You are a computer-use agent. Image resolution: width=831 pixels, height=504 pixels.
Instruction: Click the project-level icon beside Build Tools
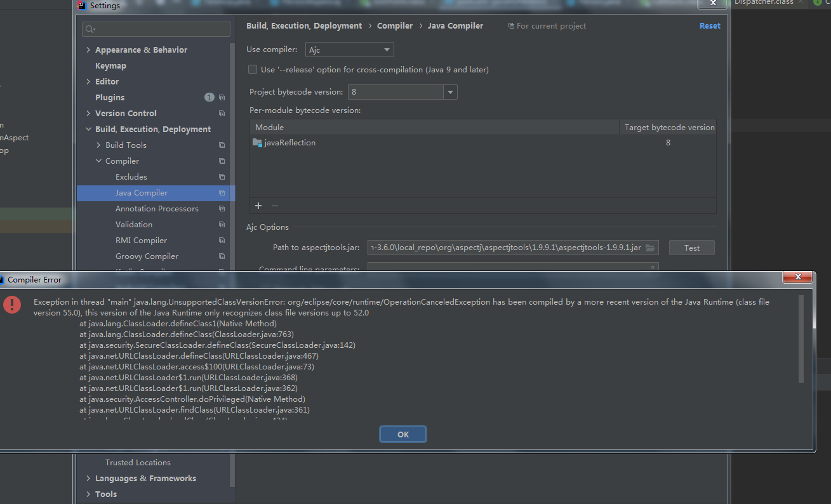click(x=222, y=145)
